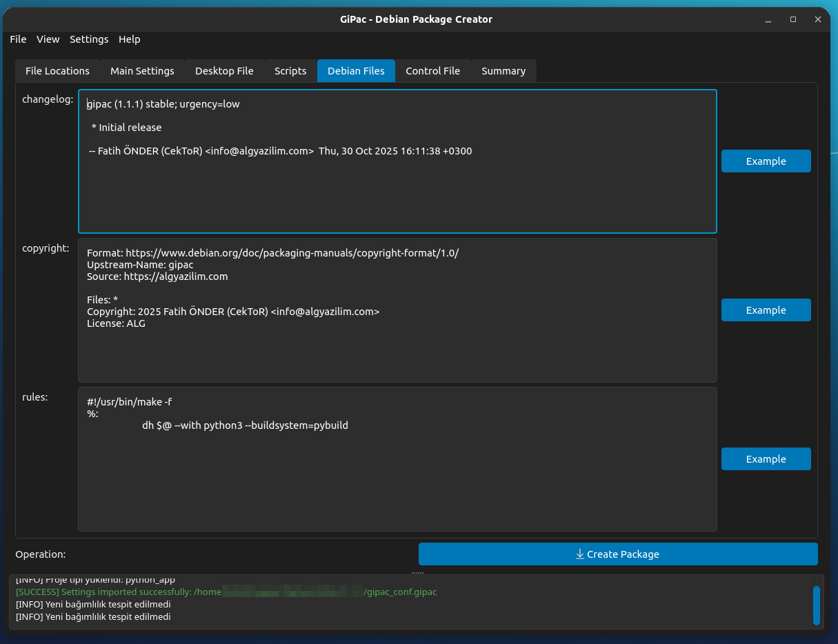Focus the rules text editor
Screen dimensions: 838x644
pos(397,459)
